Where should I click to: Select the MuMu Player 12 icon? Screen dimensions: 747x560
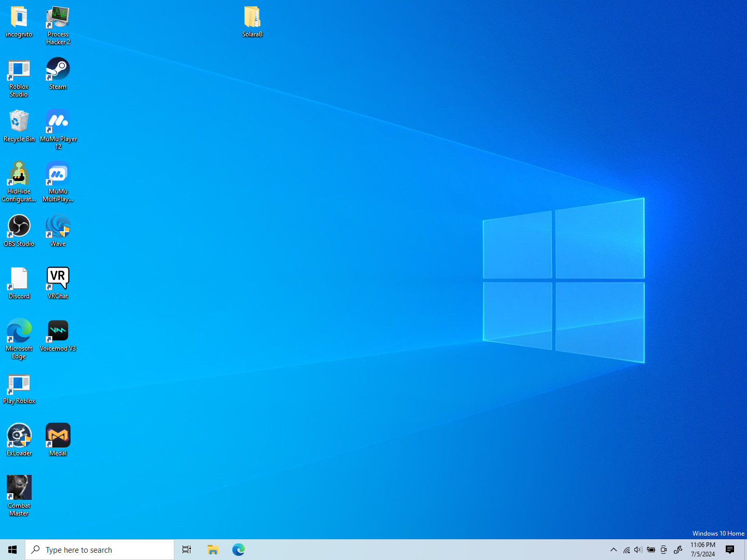pyautogui.click(x=58, y=130)
